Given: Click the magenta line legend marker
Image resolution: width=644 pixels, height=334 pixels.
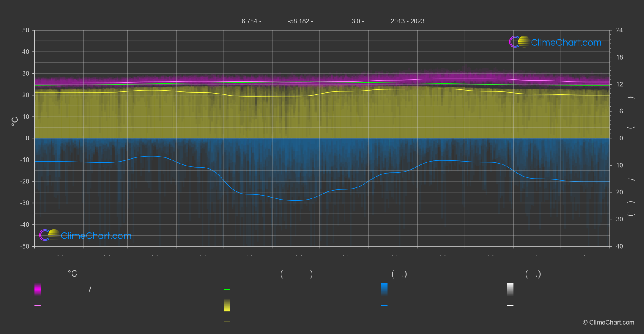Looking at the screenshot, I should coord(38,306).
